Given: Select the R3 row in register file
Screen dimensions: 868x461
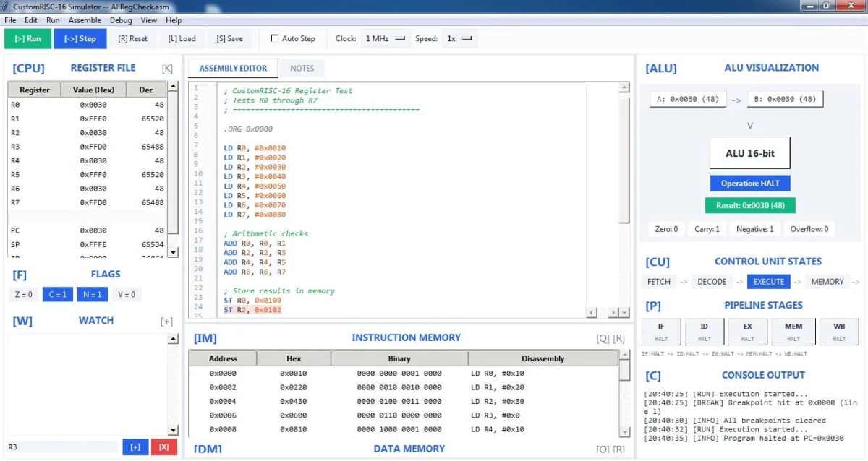Looking at the screenshot, I should tap(88, 147).
